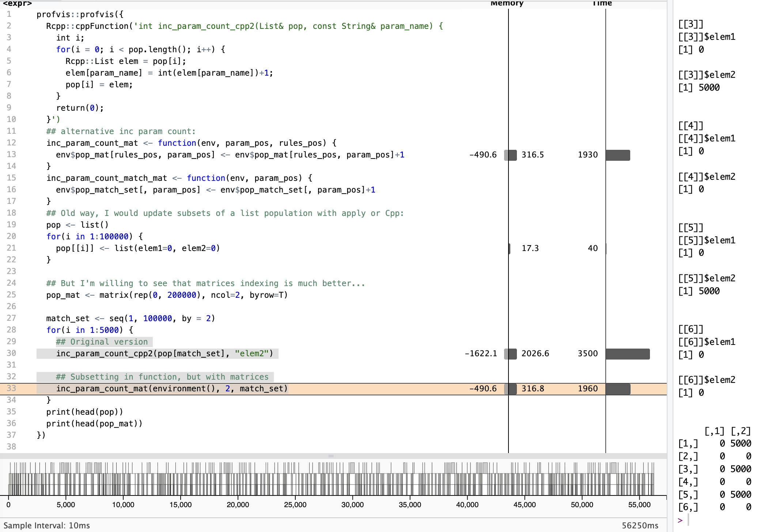764x532 pixels.
Task: Click line number 38 in the gutter
Action: pos(11,447)
